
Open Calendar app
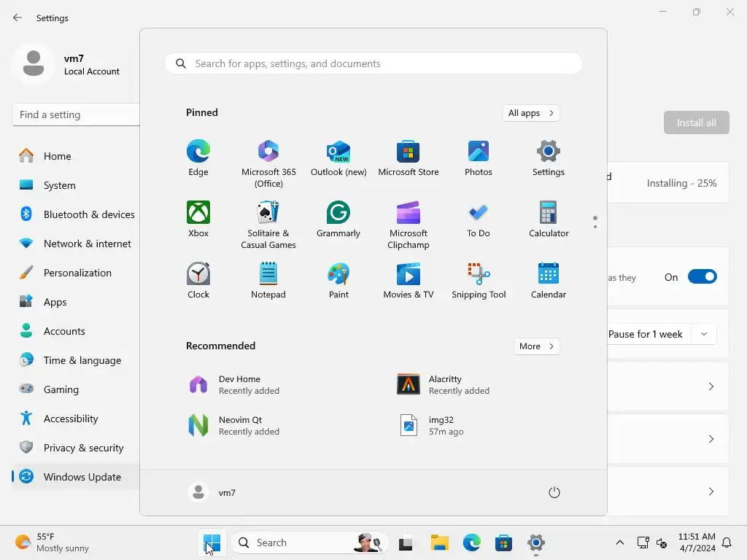point(549,281)
